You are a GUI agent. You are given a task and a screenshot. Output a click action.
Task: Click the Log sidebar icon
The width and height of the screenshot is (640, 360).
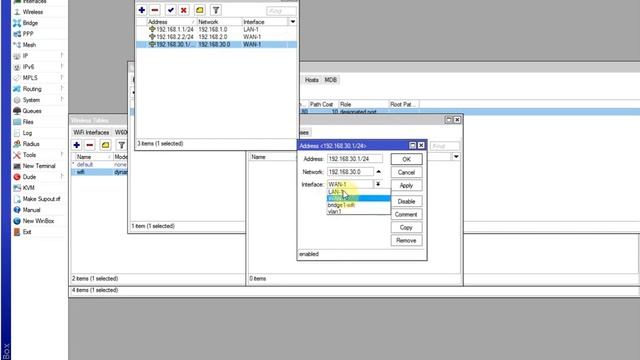tap(17, 133)
